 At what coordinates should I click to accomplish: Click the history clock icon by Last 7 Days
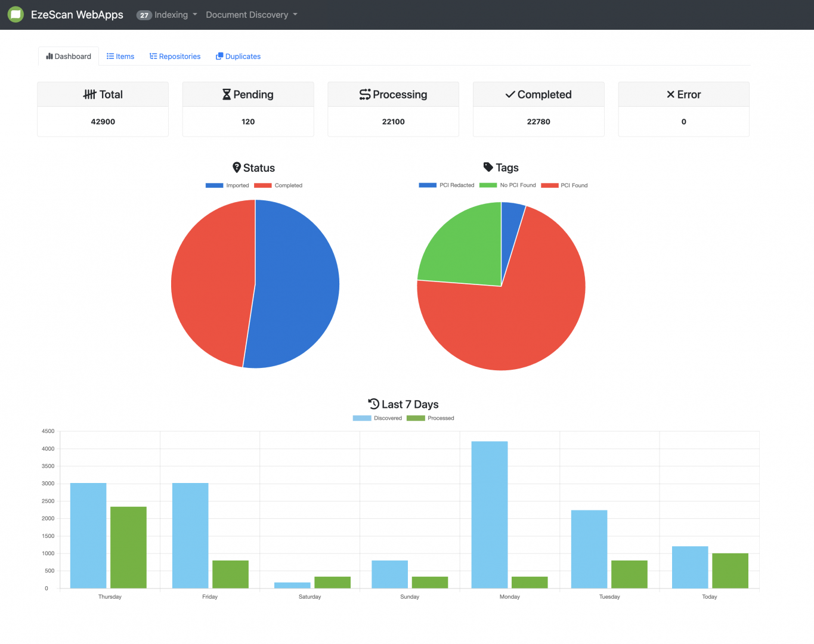(x=374, y=404)
